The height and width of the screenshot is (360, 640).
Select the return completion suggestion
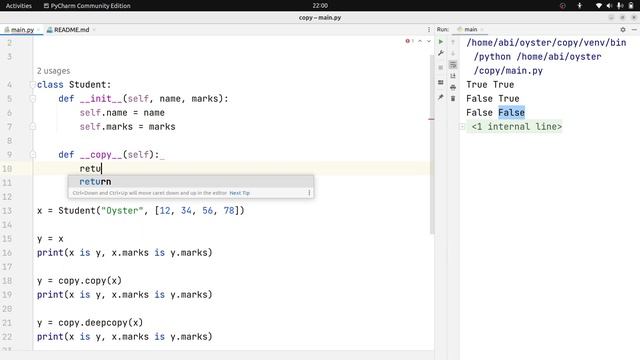pos(191,182)
